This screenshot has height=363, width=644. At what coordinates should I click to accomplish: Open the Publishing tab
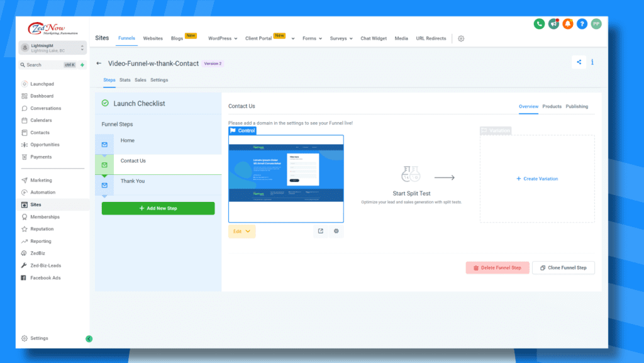point(577,106)
